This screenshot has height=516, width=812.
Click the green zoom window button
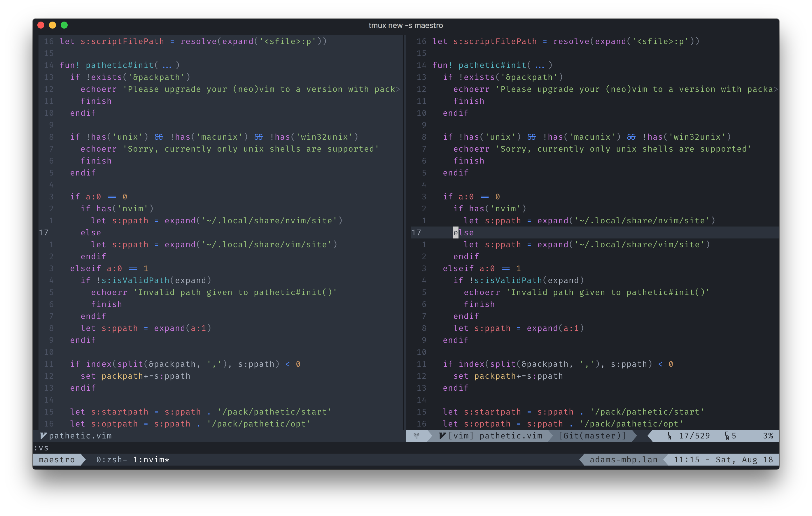tap(64, 25)
